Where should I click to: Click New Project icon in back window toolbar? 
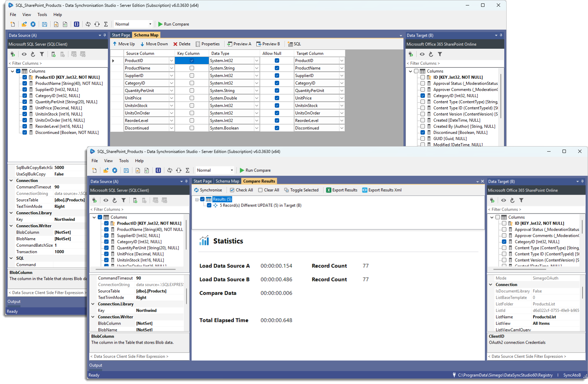pos(13,24)
